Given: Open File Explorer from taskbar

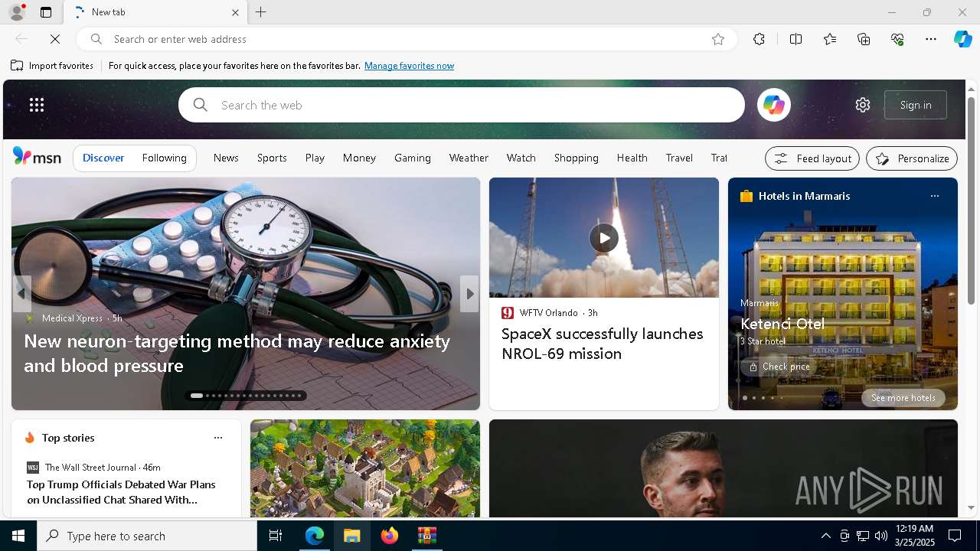Looking at the screenshot, I should pyautogui.click(x=351, y=536).
